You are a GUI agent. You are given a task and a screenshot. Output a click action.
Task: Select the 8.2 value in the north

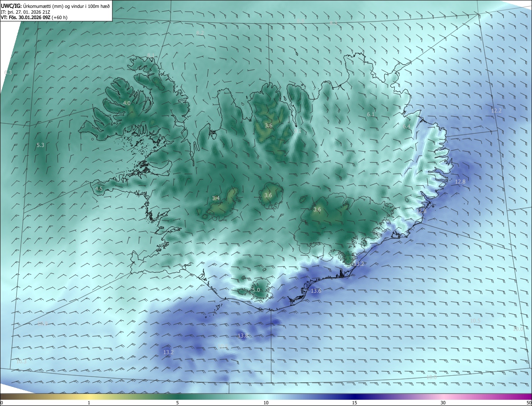200,33
